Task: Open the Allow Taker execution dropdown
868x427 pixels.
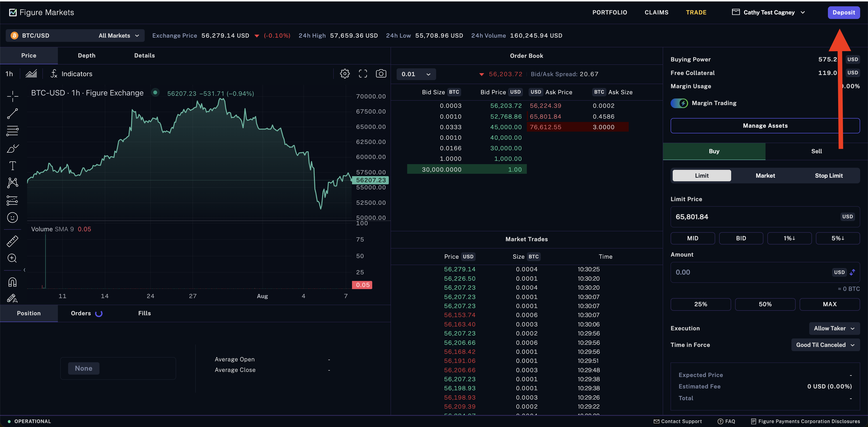Action: 834,328
